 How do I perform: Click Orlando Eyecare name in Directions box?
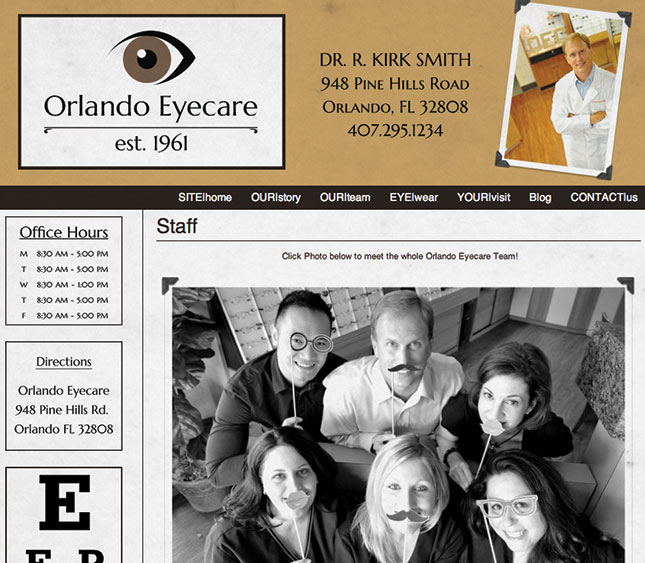tap(64, 391)
